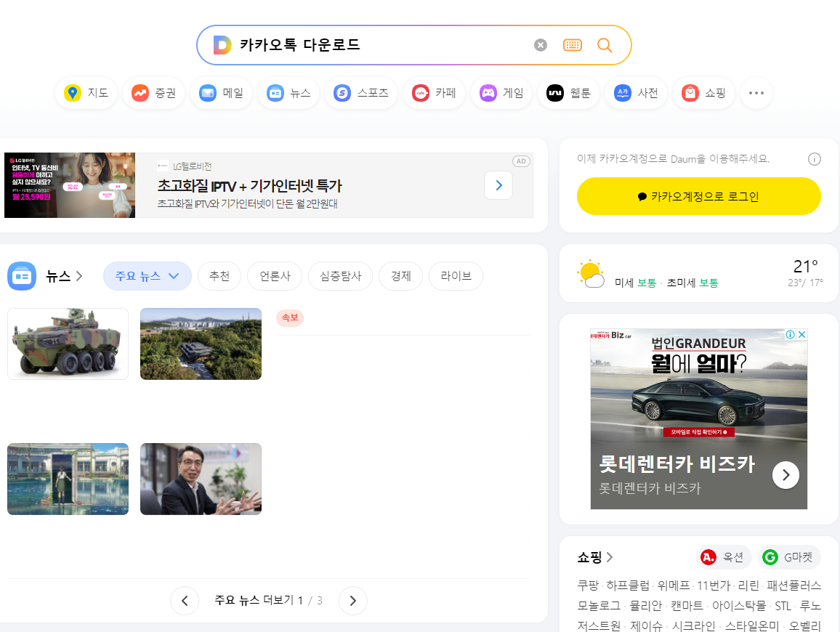
Task: Click 미세 보통 dust level text
Action: pyautogui.click(x=635, y=283)
